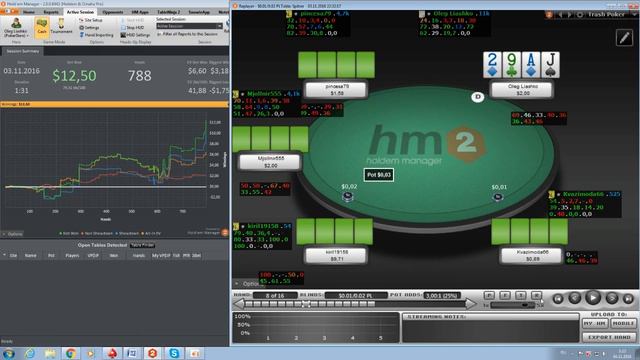Switch to the Home ribbon tab
The image size is (640, 360).
click(x=29, y=12)
